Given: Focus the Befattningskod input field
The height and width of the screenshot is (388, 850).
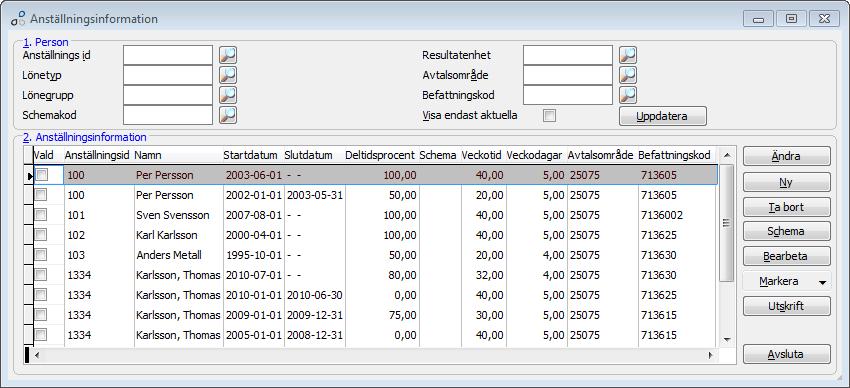Looking at the screenshot, I should (568, 95).
